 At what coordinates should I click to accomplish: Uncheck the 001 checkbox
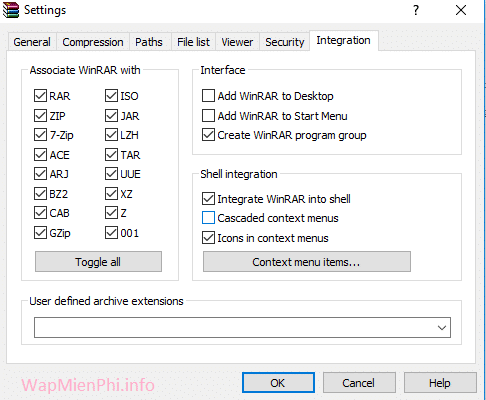[111, 233]
